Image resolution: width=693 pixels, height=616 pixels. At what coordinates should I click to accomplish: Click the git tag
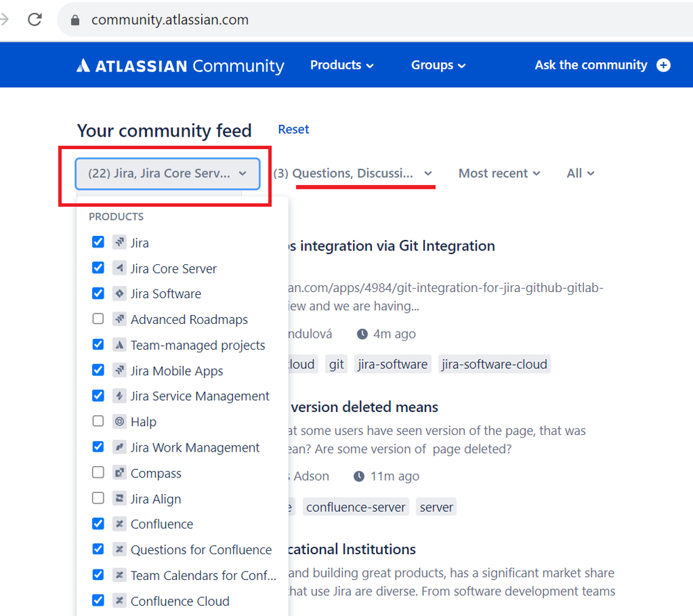pyautogui.click(x=336, y=364)
